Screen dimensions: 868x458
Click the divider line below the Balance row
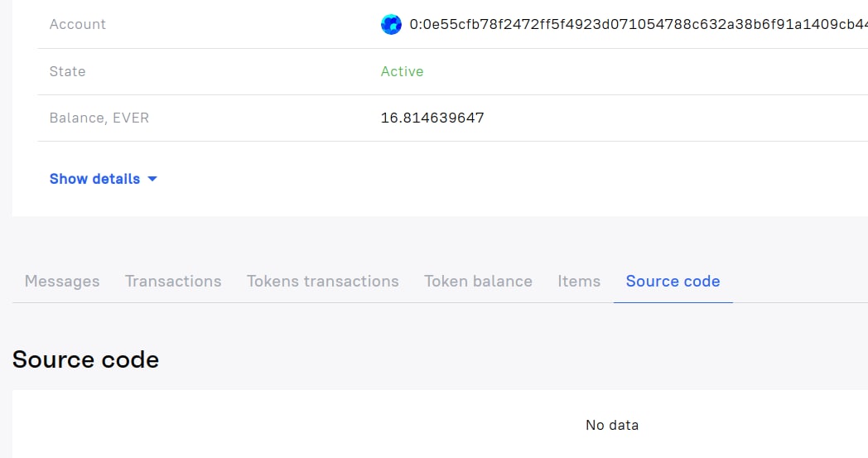pyautogui.click(x=414, y=141)
